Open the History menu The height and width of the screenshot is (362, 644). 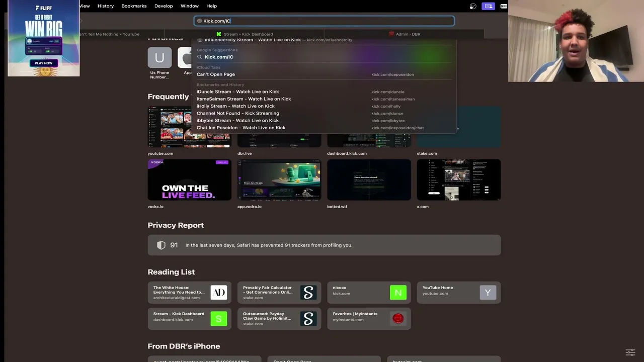106,6
